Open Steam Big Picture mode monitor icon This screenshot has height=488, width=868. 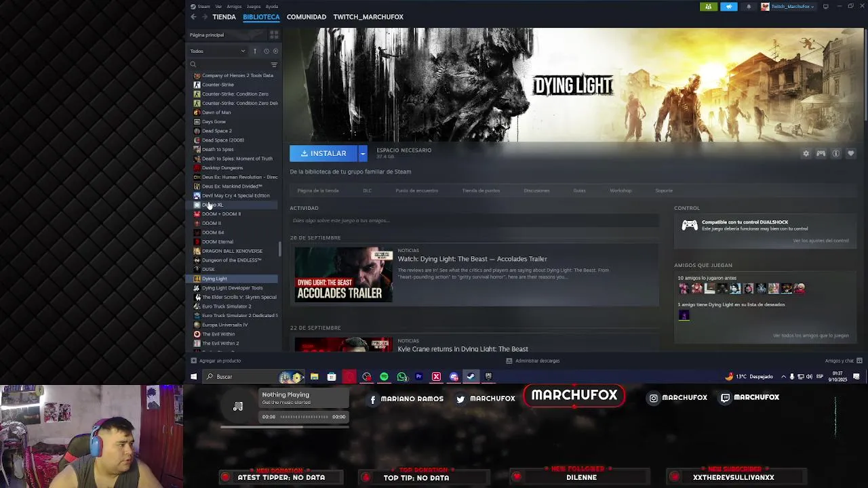[x=825, y=7]
